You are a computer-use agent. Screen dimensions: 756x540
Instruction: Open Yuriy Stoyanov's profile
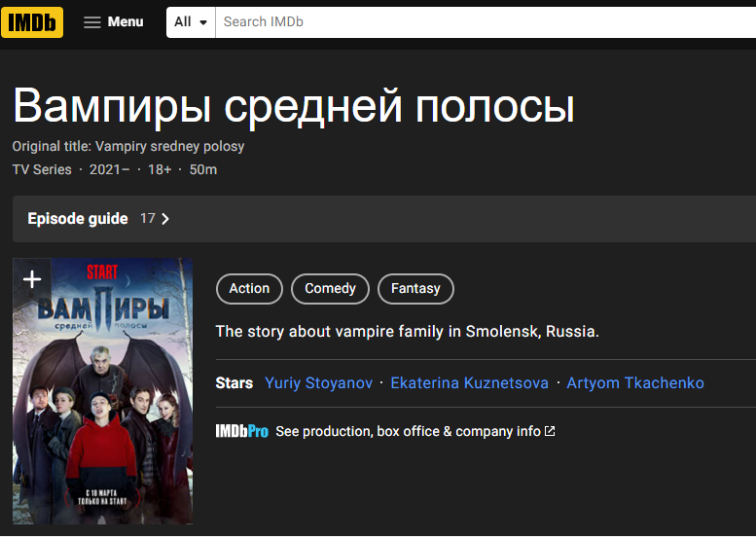(318, 383)
